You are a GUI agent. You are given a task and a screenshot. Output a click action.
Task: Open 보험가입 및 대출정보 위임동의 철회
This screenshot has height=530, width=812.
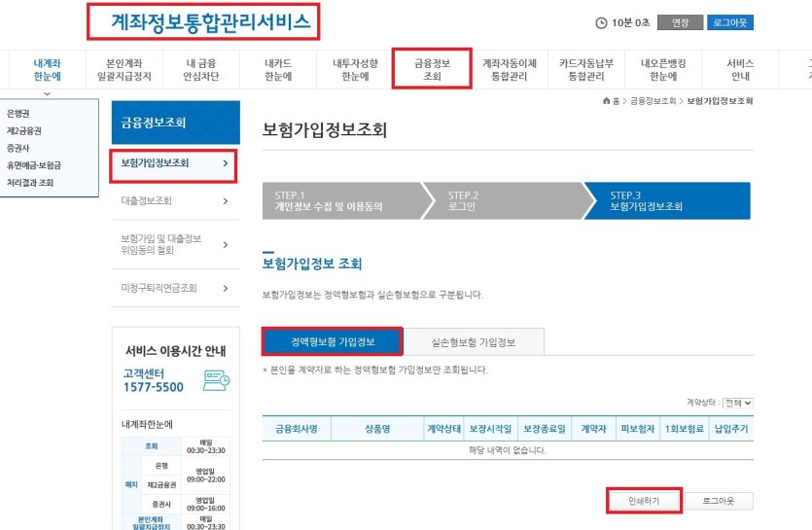click(x=173, y=244)
